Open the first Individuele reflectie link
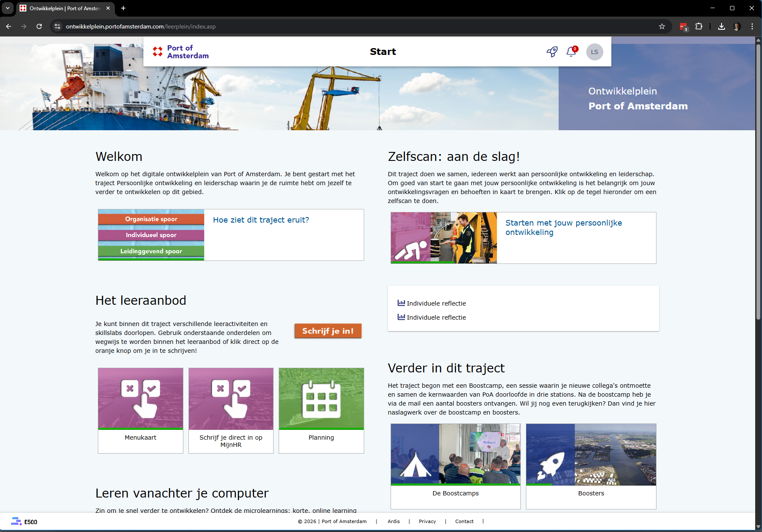The width and height of the screenshot is (762, 532). [436, 303]
